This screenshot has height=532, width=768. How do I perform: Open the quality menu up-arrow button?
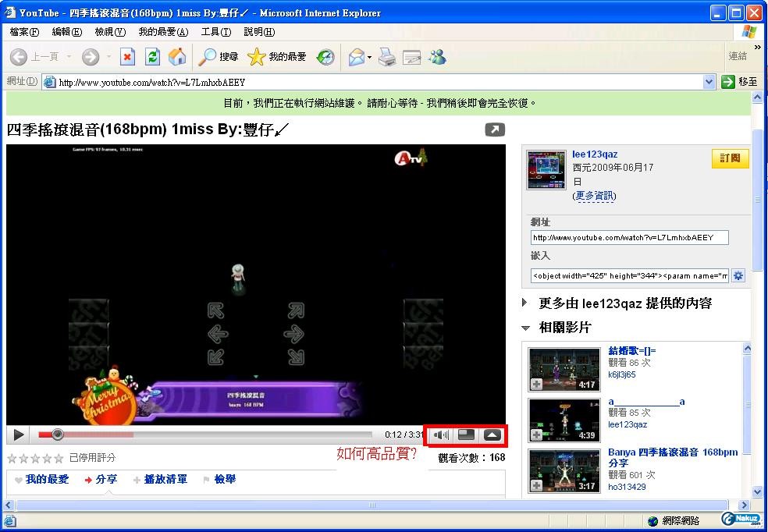click(x=492, y=434)
